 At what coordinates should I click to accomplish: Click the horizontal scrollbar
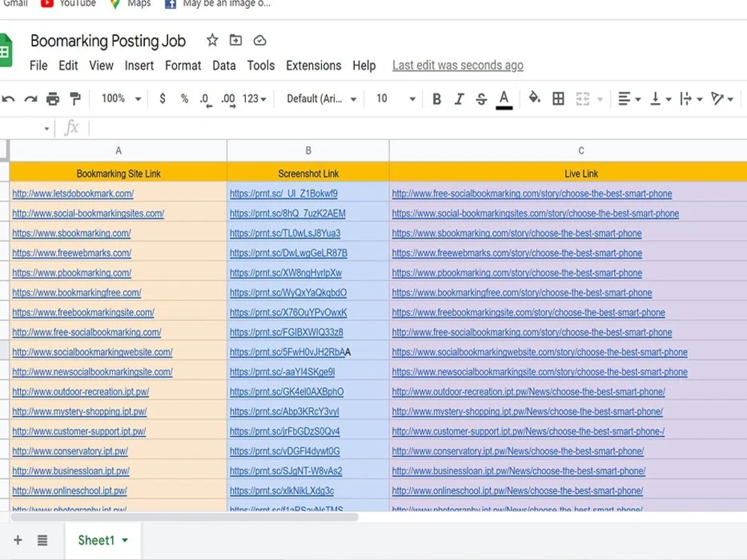point(185,517)
